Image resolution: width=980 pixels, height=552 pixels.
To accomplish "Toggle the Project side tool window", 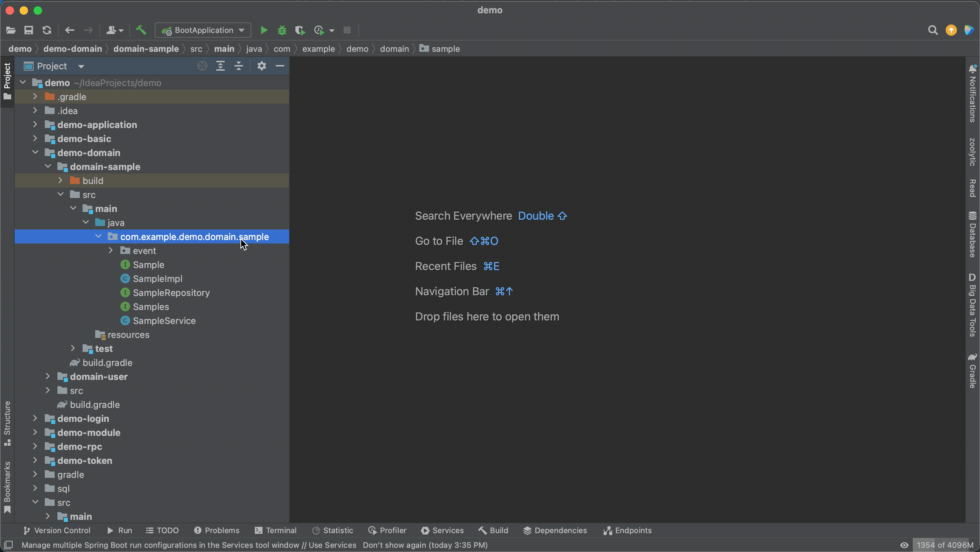I will point(7,81).
